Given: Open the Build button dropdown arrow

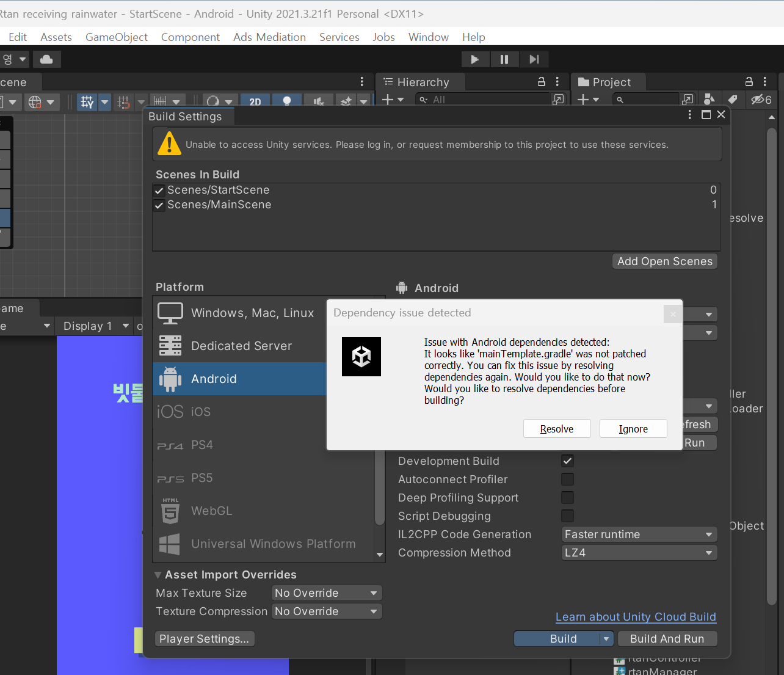Looking at the screenshot, I should click(x=606, y=639).
